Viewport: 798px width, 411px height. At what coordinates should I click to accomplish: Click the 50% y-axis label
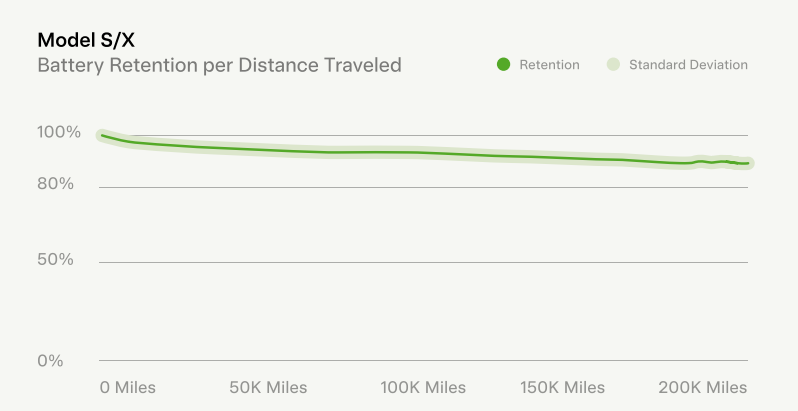pos(57,259)
